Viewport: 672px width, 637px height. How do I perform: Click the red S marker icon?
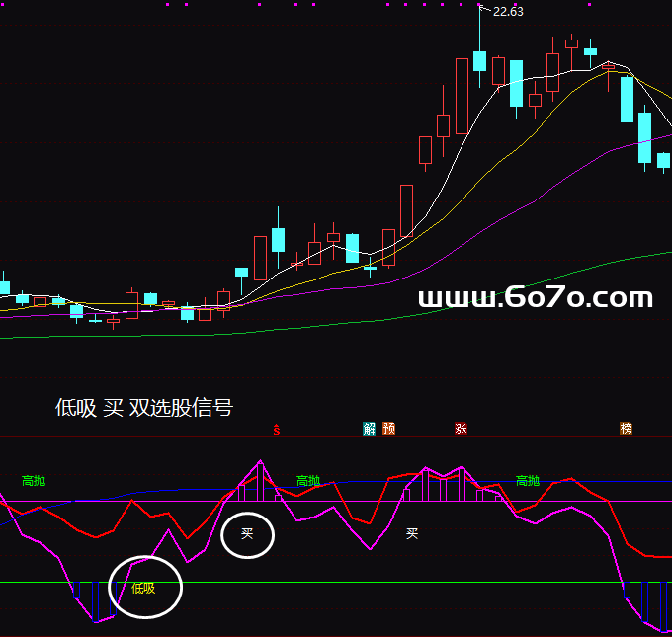278,429
